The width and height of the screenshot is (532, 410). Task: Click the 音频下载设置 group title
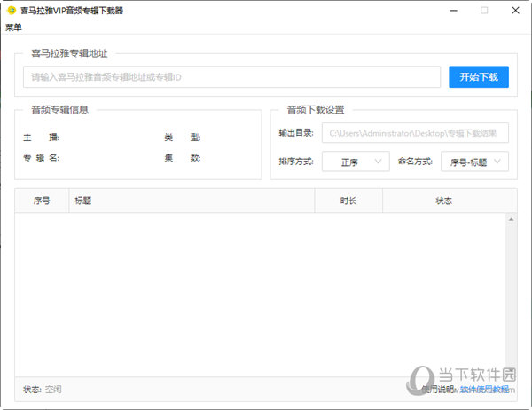pos(316,110)
